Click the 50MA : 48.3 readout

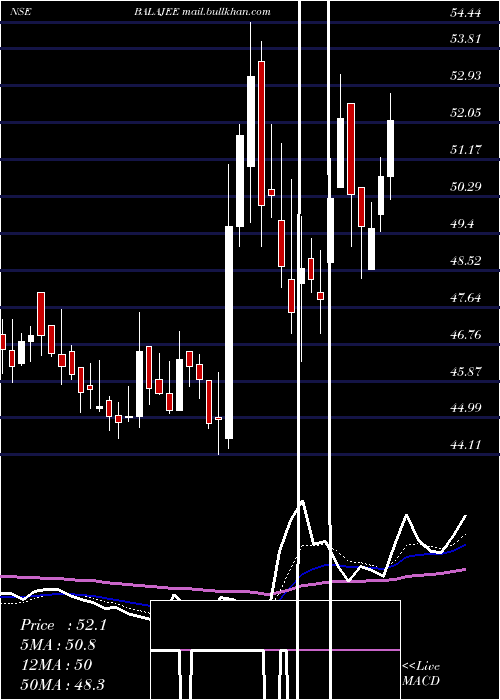[x=62, y=684]
